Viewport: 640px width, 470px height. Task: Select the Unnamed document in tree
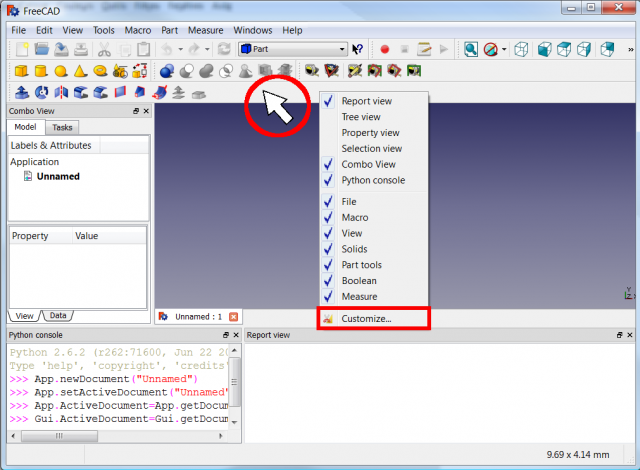[58, 177]
